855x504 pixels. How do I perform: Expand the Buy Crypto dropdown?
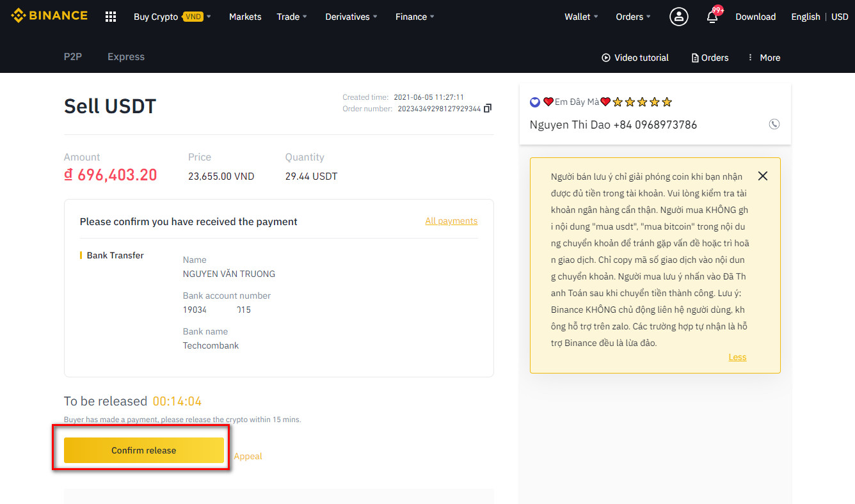coord(172,17)
